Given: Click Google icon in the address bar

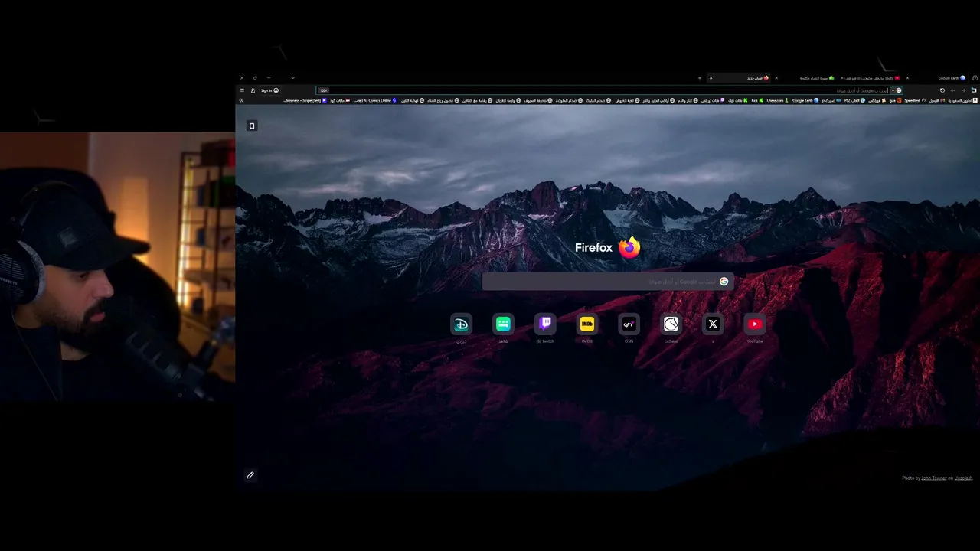Looking at the screenshot, I should tap(899, 90).
